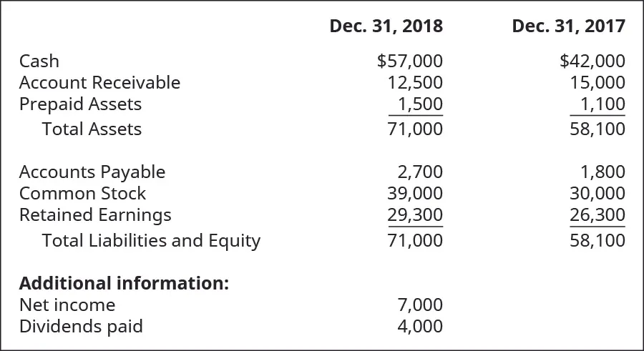Click the 26,300 retained earnings value
Viewport: 644px width, 351px height.
597,215
